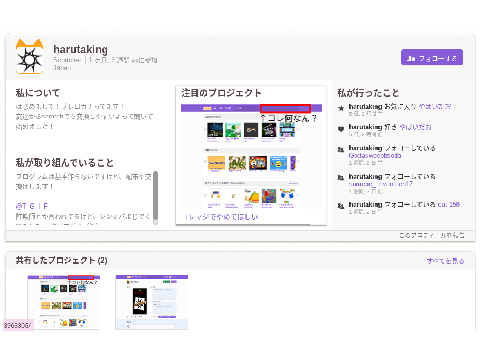The height and width of the screenshot is (360, 480).
Task: Open the featured project thumbnail image
Action: (x=251, y=157)
